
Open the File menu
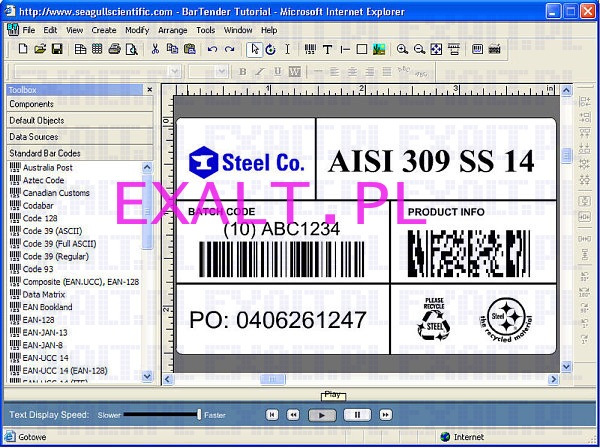click(29, 30)
